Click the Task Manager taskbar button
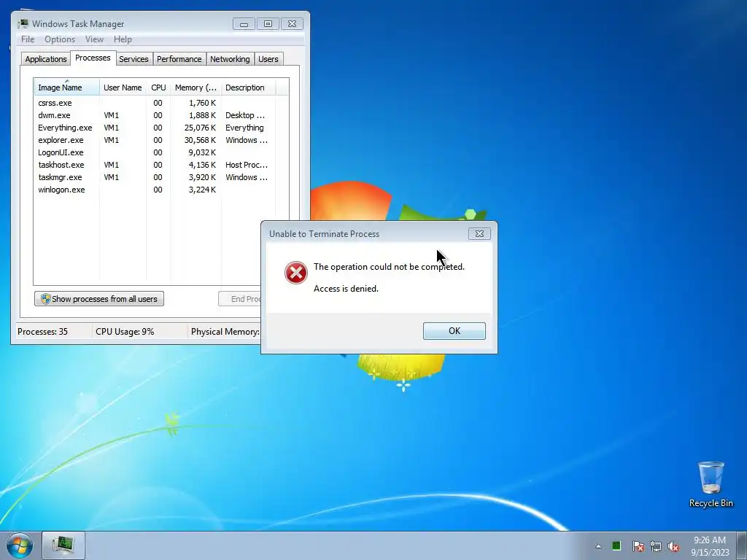Viewport: 747px width, 560px height. [x=63, y=545]
